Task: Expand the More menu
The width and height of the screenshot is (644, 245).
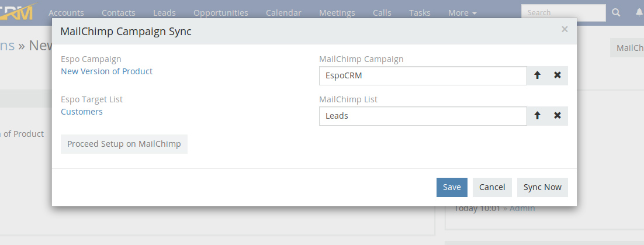Action: click(462, 13)
